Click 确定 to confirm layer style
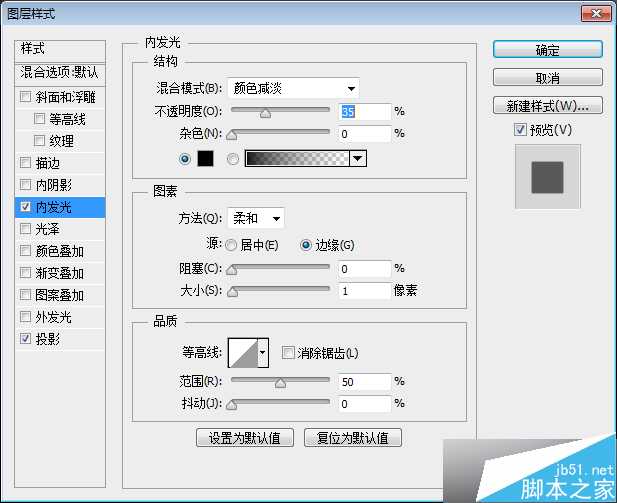Screen dimensions: 617x503 tap(547, 50)
